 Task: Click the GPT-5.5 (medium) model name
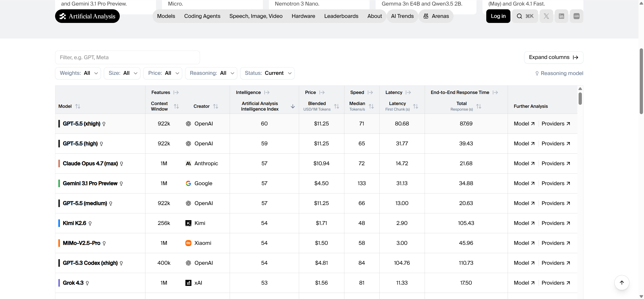point(85,203)
